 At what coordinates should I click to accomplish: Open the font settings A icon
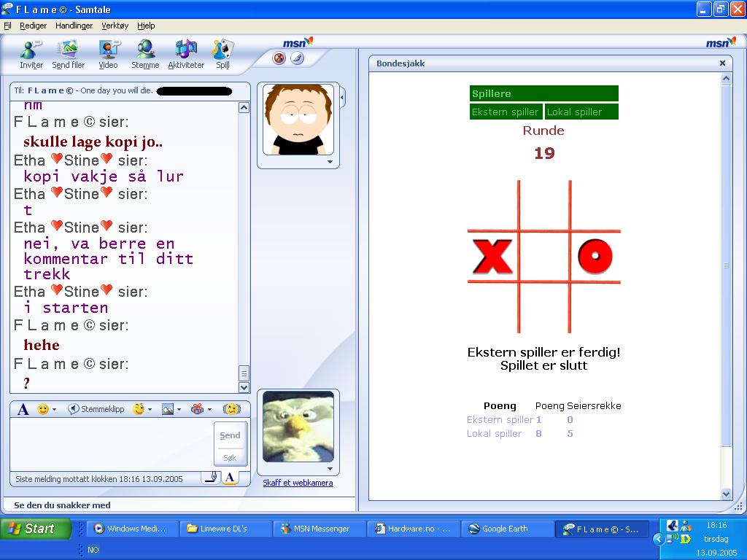(23, 409)
